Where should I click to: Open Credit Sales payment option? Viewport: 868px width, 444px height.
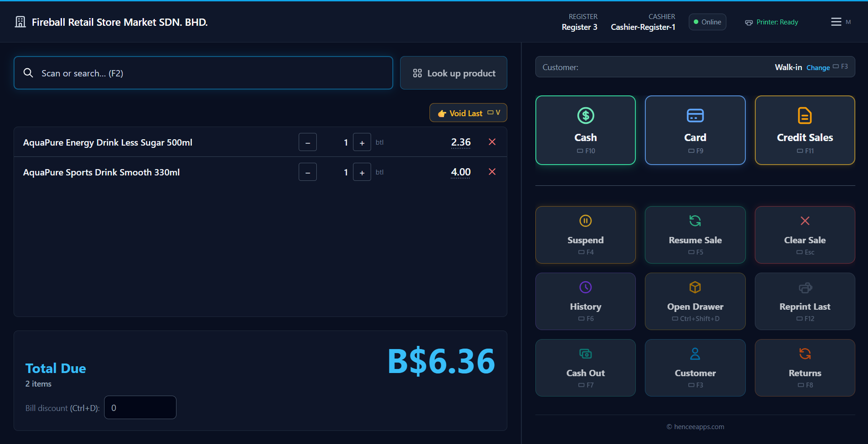tap(804, 130)
